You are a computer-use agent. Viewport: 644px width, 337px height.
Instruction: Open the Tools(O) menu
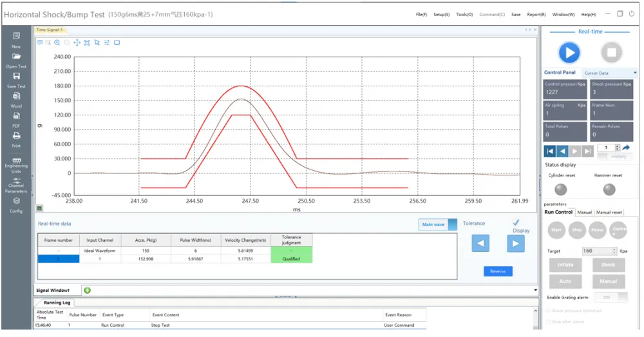point(464,14)
